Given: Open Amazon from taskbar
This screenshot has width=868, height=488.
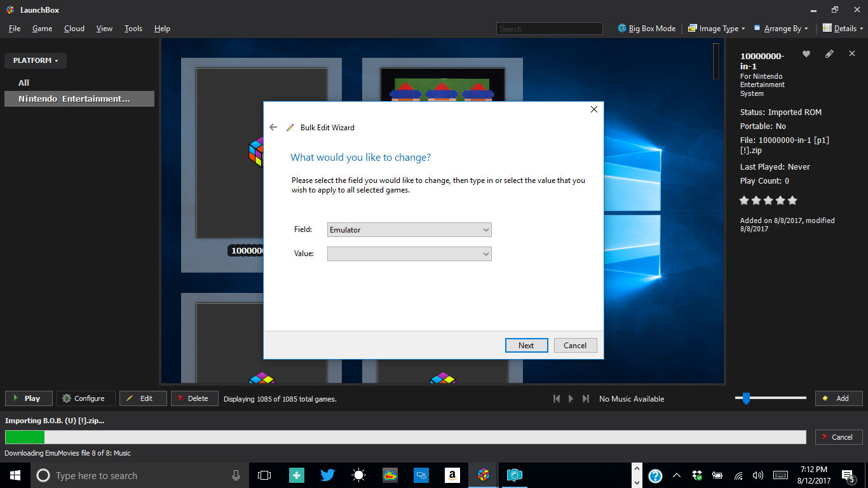Looking at the screenshot, I should (x=452, y=475).
